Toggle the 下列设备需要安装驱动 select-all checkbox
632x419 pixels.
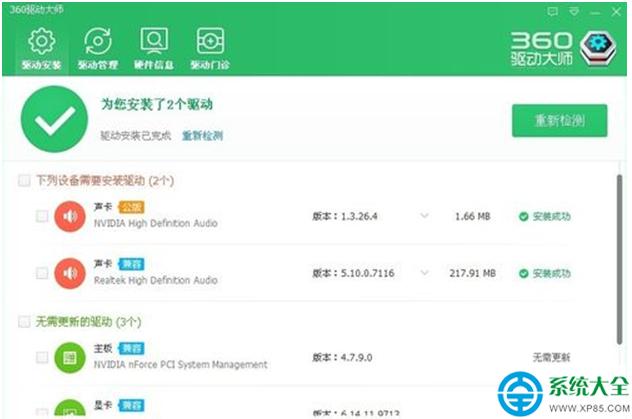click(24, 181)
